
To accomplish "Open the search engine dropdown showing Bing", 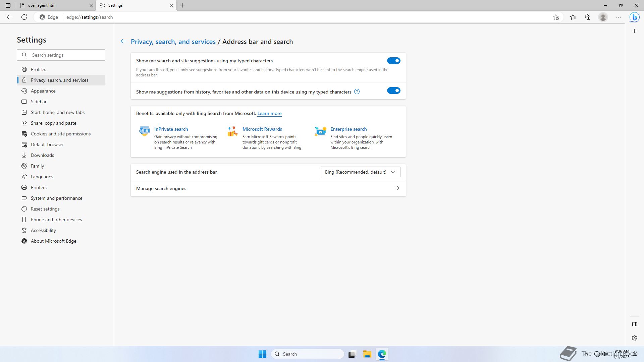I will tap(360, 172).
